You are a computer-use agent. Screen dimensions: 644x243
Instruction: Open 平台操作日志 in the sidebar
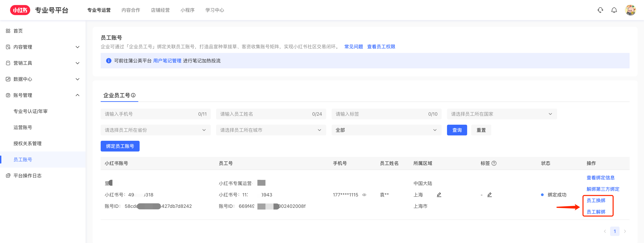(28, 176)
